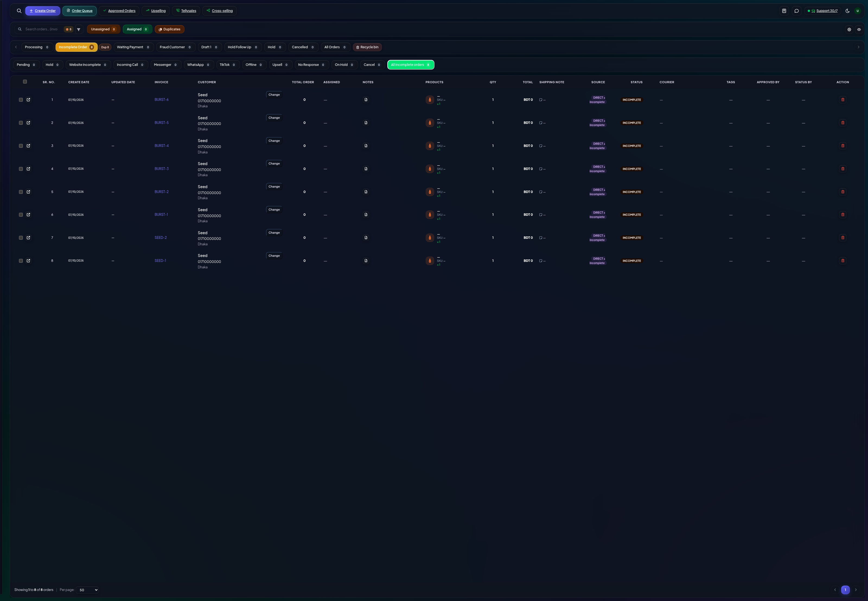Select the WhatsApp sub-filter tab

coord(199,65)
